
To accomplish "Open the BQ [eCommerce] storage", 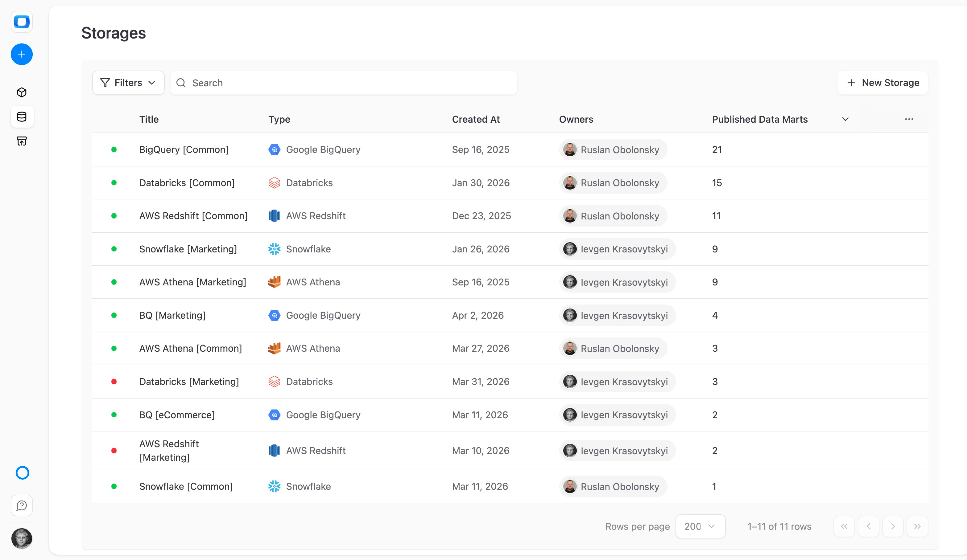I will pos(177,415).
